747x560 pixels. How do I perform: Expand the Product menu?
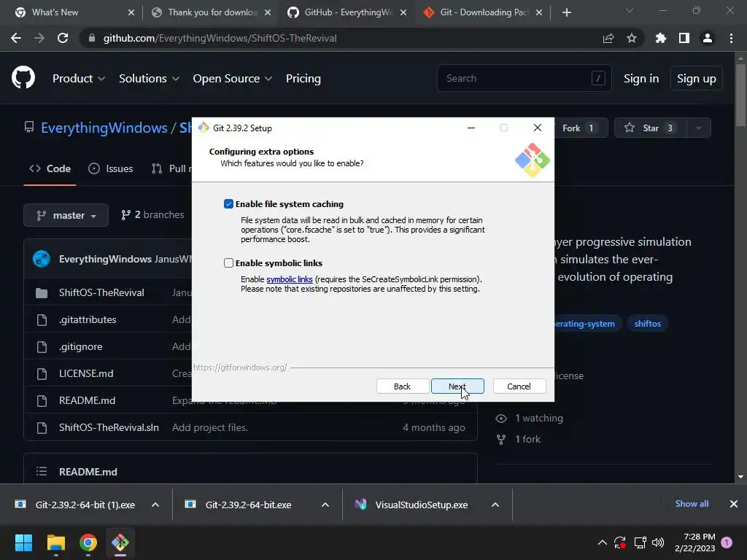click(x=79, y=79)
